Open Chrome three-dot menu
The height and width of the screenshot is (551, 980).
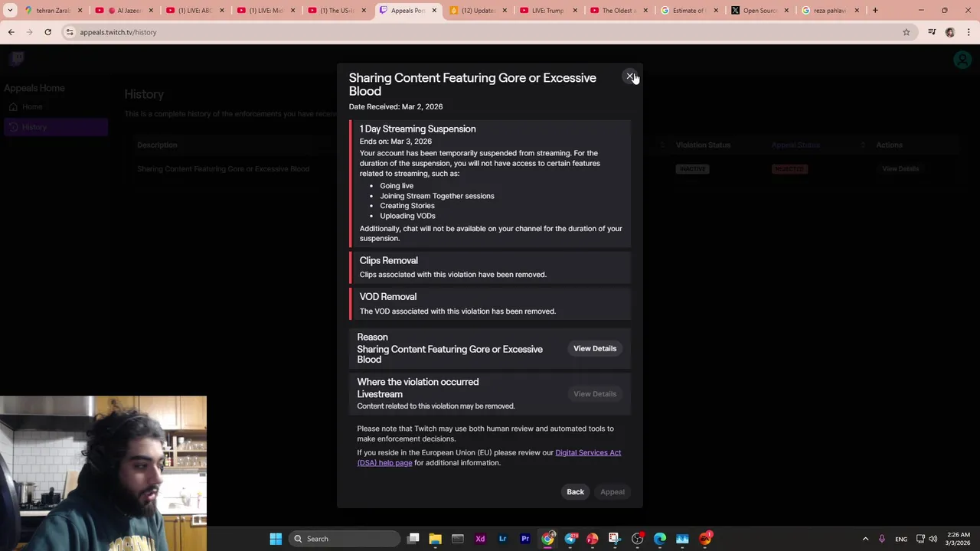coord(969,32)
